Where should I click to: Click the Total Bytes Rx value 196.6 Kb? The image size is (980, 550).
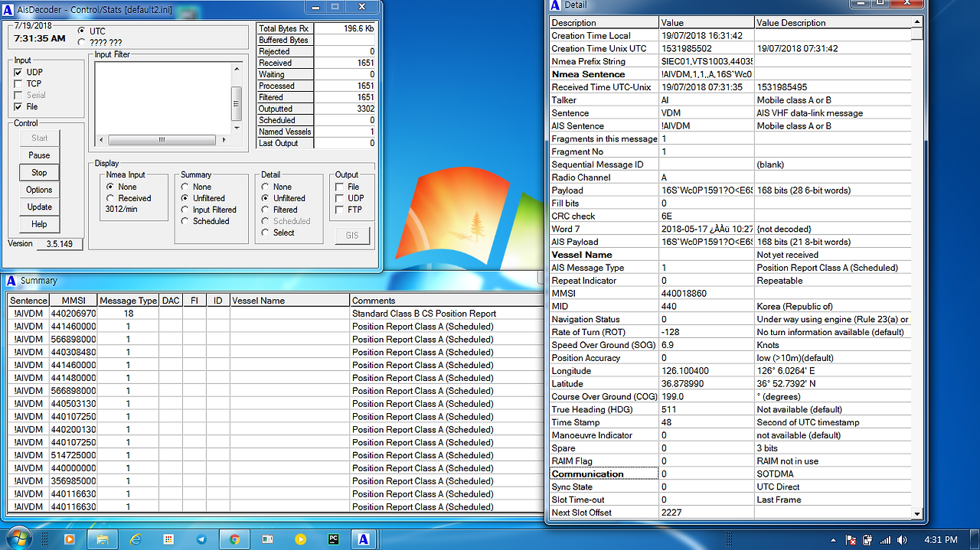pyautogui.click(x=345, y=28)
